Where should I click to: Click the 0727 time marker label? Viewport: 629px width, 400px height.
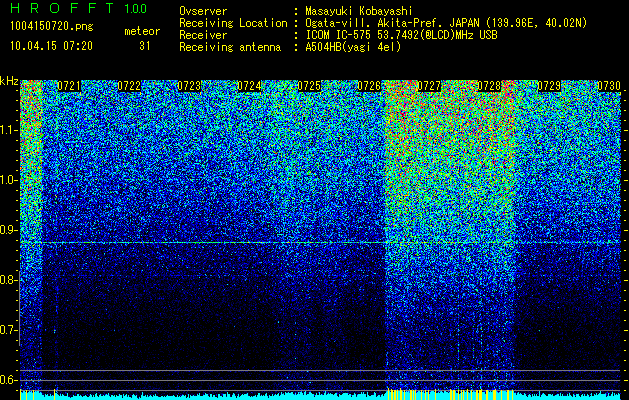tap(429, 86)
